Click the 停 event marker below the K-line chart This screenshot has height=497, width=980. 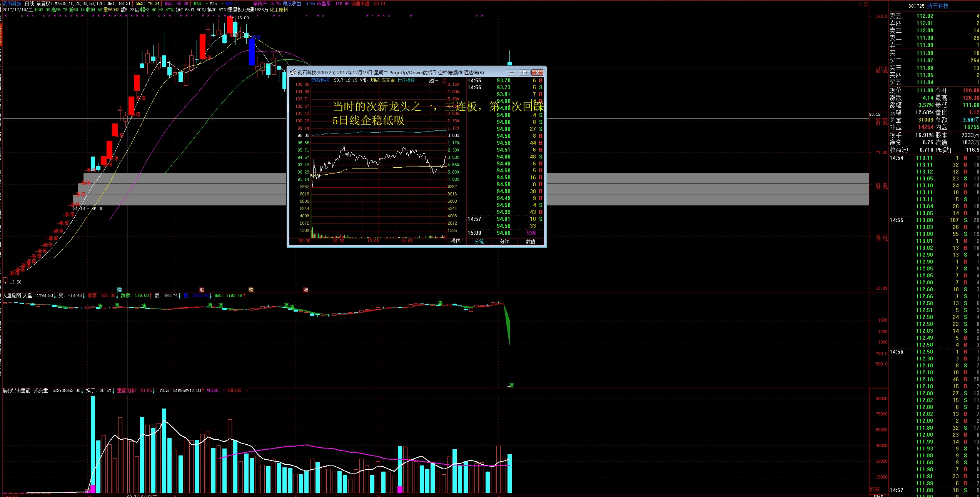pyautogui.click(x=119, y=290)
